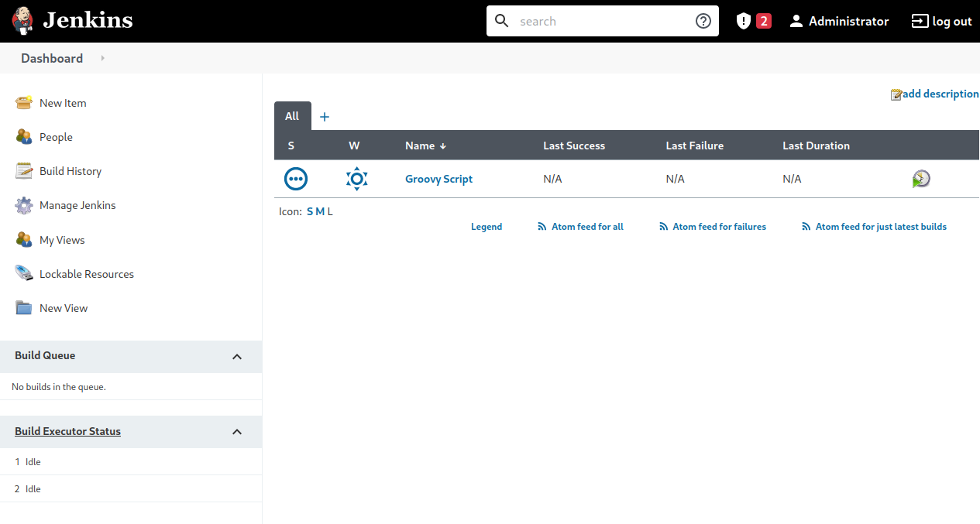Click the Groovy Script weather status icon
Image resolution: width=980 pixels, height=524 pixels.
click(x=356, y=179)
